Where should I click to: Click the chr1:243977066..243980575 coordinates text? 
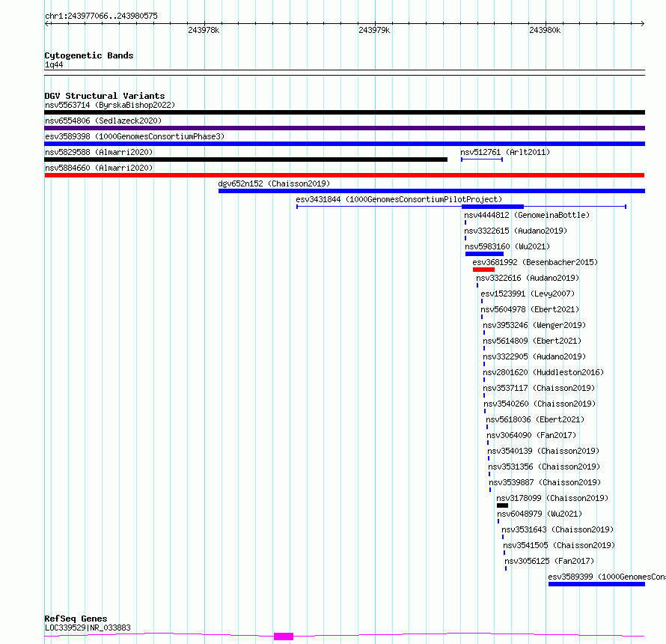point(102,16)
